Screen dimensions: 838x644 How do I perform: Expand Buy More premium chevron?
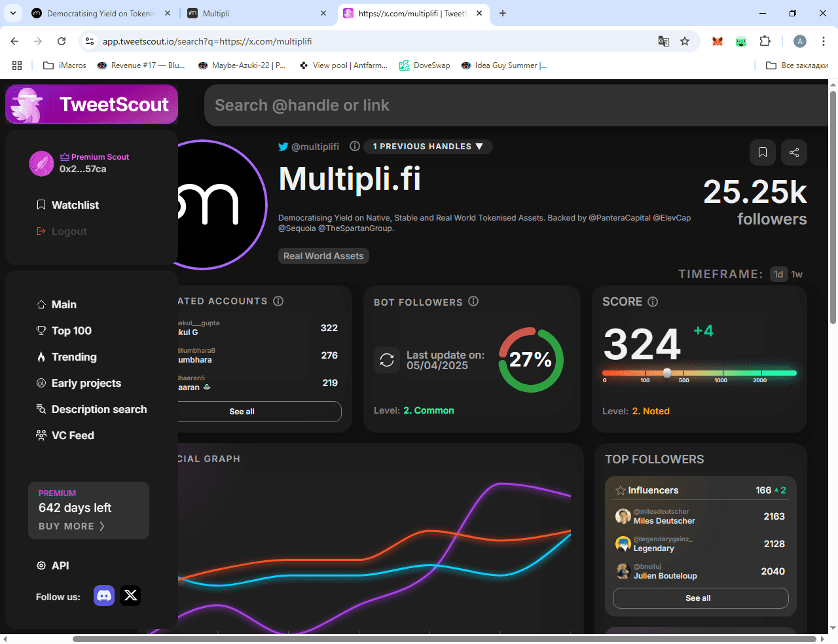(101, 526)
